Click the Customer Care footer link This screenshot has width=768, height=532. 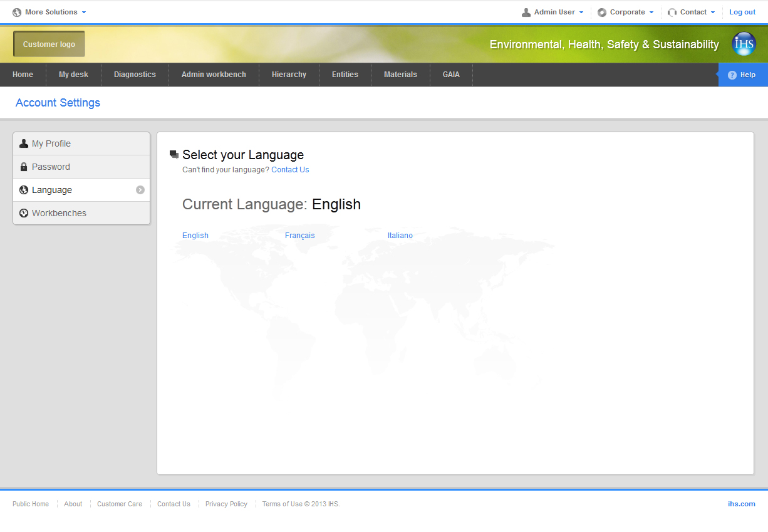tap(120, 504)
